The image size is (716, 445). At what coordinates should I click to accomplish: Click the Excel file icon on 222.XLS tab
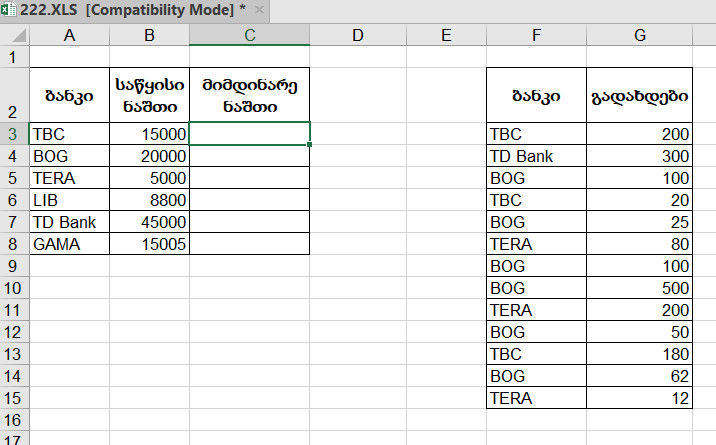coord(8,10)
